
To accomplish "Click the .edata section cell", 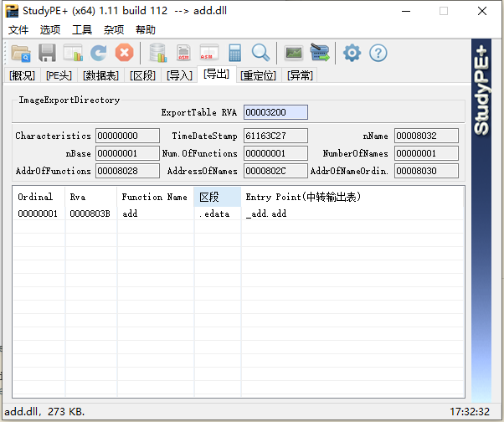I will tap(214, 214).
